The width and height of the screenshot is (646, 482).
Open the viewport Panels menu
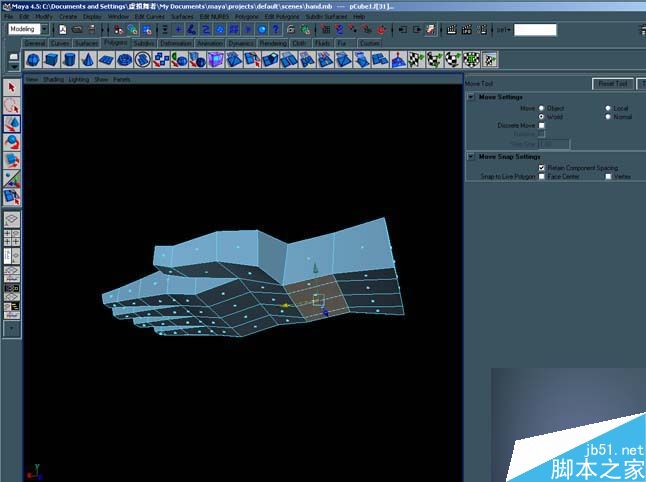(122, 79)
